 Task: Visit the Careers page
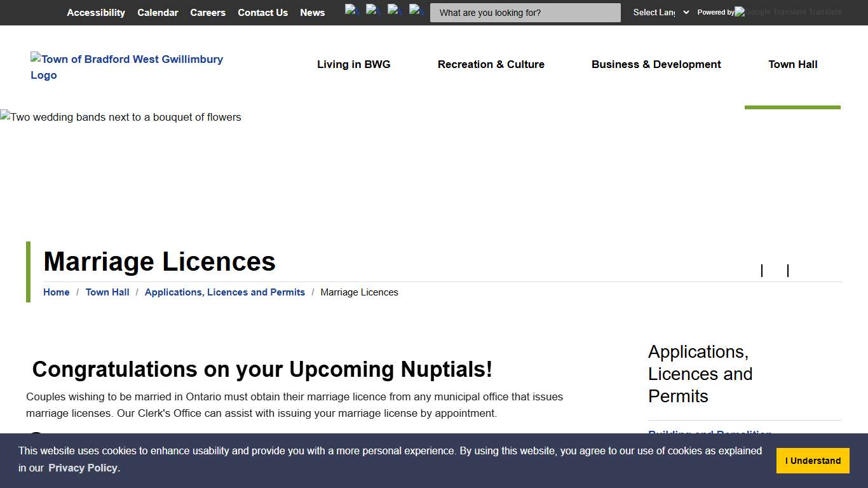tap(208, 13)
